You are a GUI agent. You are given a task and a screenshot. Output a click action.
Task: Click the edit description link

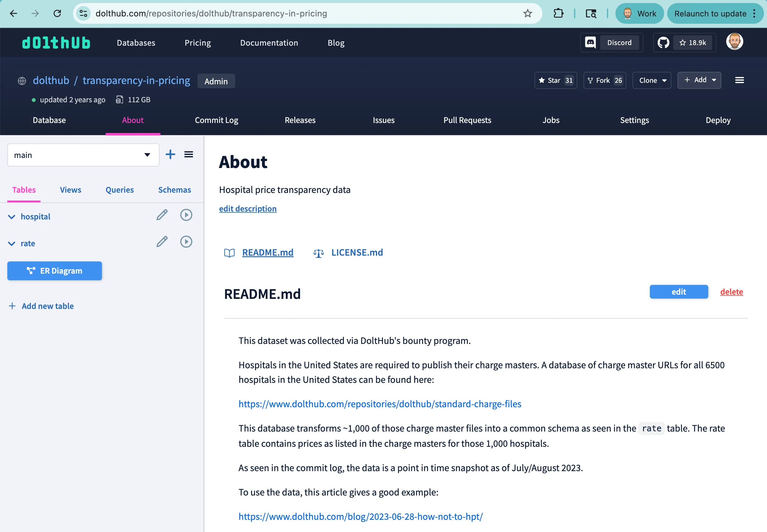pos(247,209)
